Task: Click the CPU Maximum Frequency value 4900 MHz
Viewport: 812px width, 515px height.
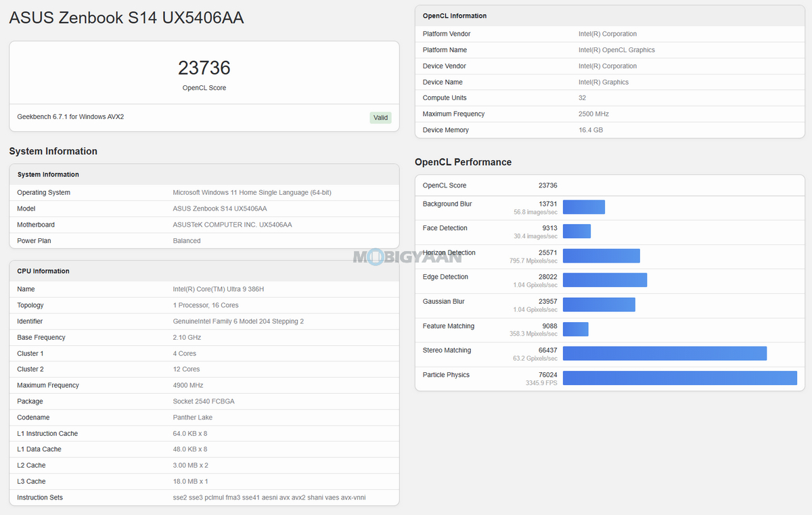Action: [x=188, y=385]
